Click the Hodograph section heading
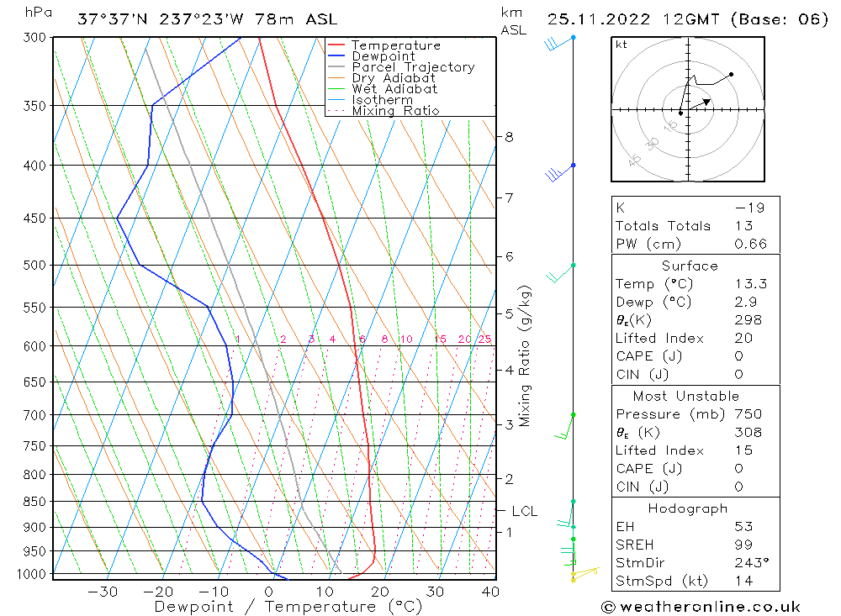The height and width of the screenshot is (616, 841). (x=688, y=508)
